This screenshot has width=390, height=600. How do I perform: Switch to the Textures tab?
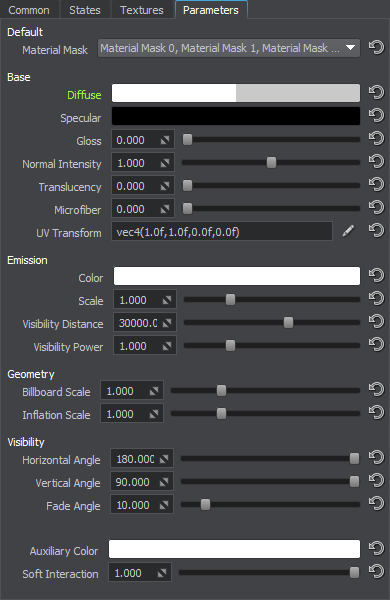click(x=142, y=10)
